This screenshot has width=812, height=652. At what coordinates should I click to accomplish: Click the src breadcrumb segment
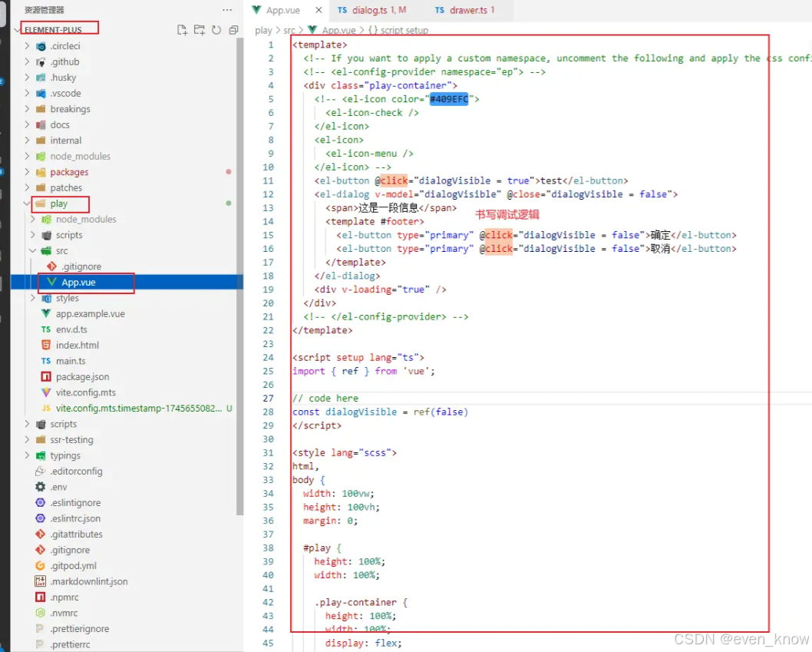(289, 31)
